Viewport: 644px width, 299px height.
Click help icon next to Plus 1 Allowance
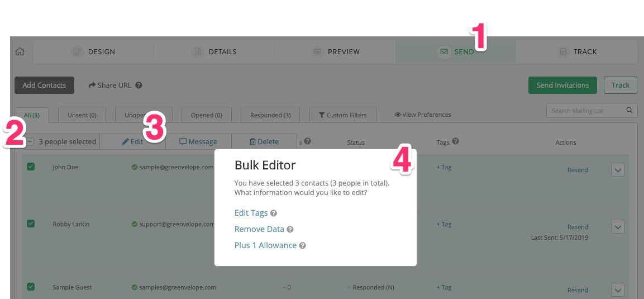pos(302,246)
